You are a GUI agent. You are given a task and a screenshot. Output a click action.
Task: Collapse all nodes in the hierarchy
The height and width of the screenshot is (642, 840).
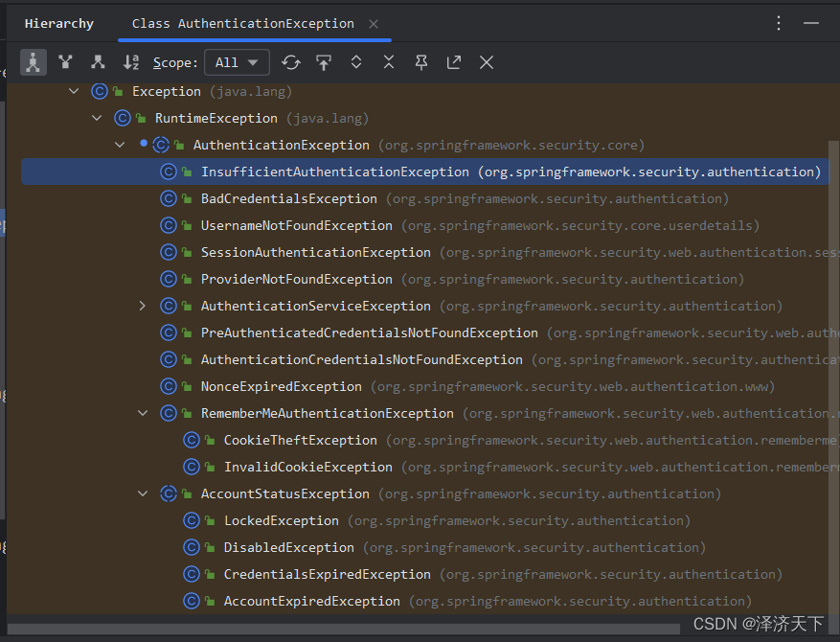click(389, 62)
